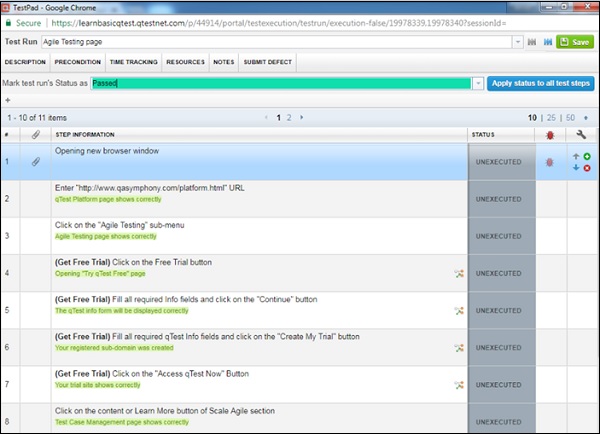Open the Test Run name dropdown arrow
This screenshot has width=600, height=434.
(x=517, y=42)
